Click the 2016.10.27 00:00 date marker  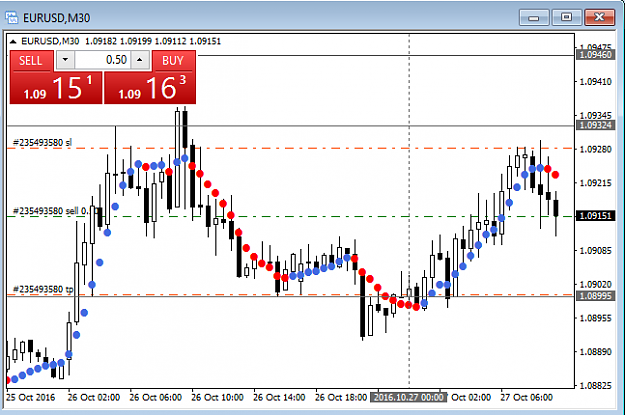408,397
